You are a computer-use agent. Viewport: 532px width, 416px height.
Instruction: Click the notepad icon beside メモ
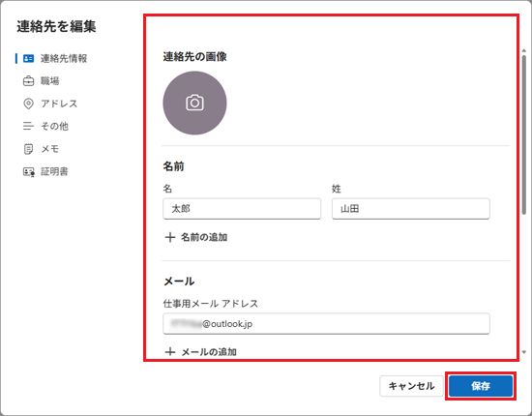tap(28, 149)
